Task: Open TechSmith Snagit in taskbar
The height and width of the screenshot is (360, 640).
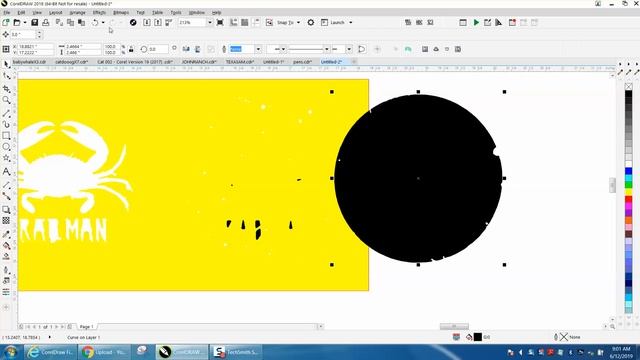Action: (237, 352)
